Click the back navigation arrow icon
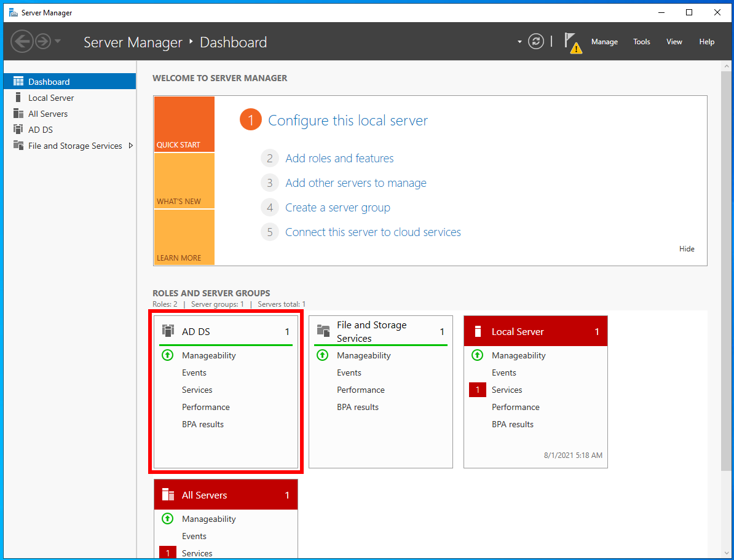The height and width of the screenshot is (560, 734). pos(21,42)
